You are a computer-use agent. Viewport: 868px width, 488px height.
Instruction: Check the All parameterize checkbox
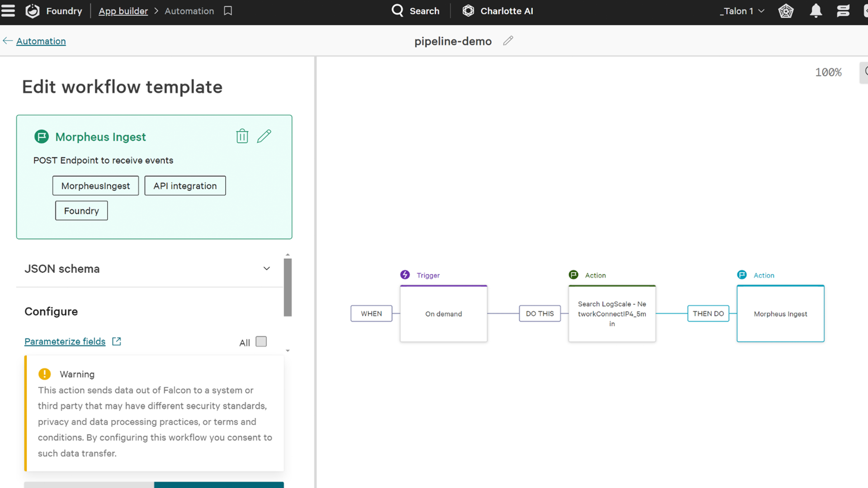pos(261,342)
